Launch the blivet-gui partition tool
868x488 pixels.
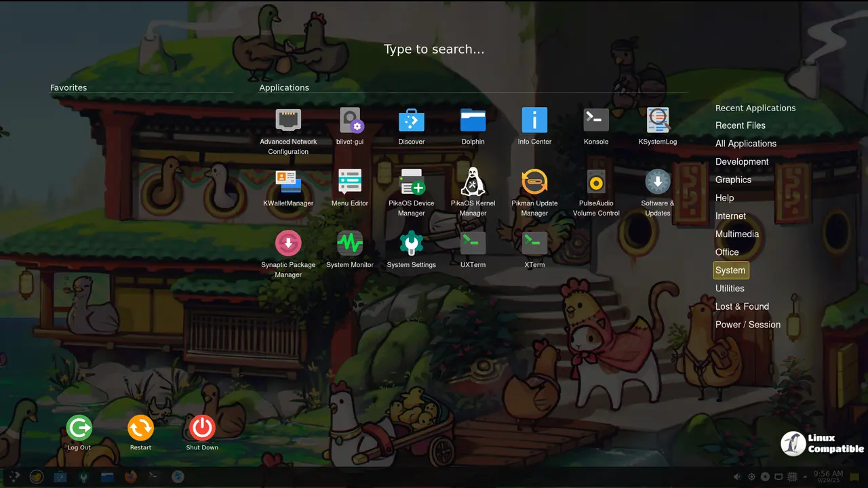pos(350,121)
